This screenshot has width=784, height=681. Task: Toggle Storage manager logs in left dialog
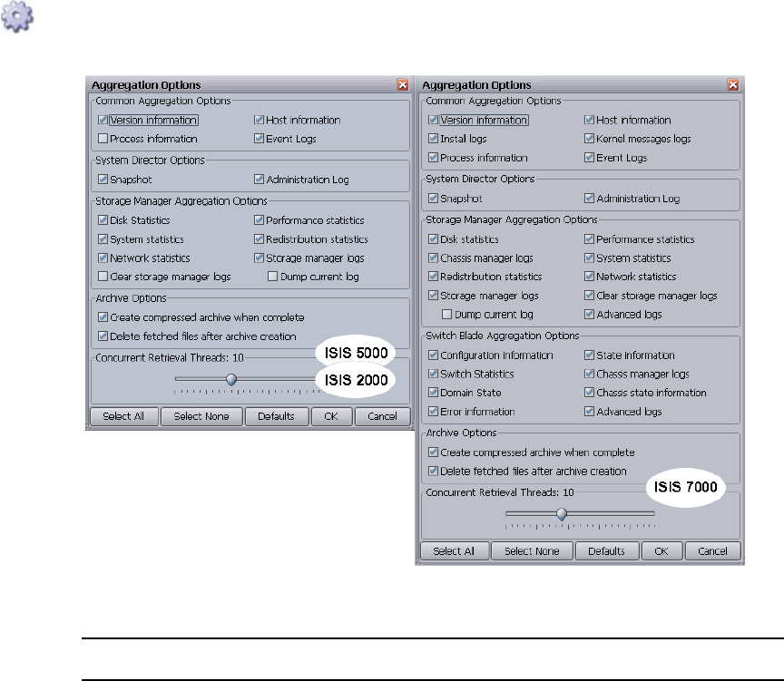click(259, 258)
